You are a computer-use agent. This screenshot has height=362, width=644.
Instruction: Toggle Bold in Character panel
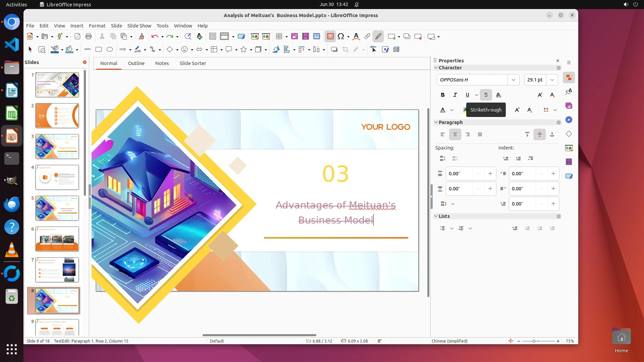tap(442, 95)
